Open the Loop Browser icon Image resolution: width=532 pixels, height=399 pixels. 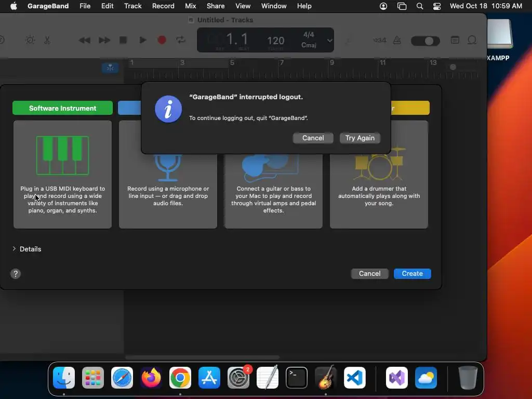(x=472, y=41)
